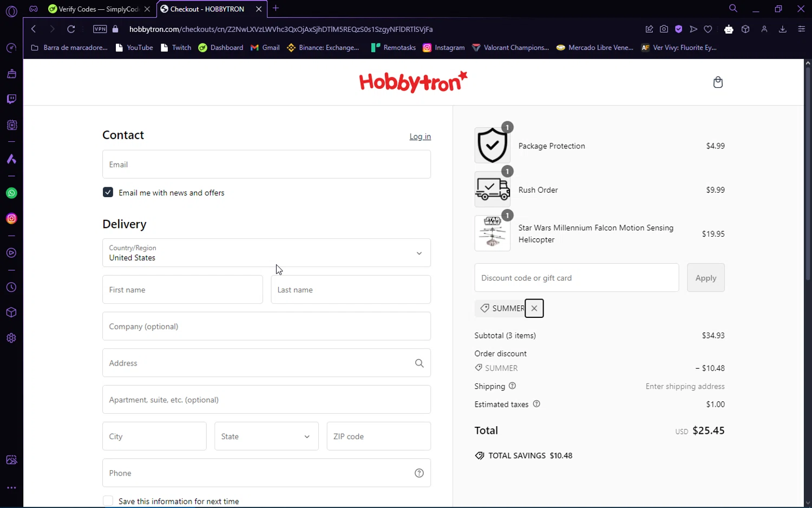The width and height of the screenshot is (812, 508).
Task: Click the Package Protection thumbnail
Action: click(x=492, y=146)
